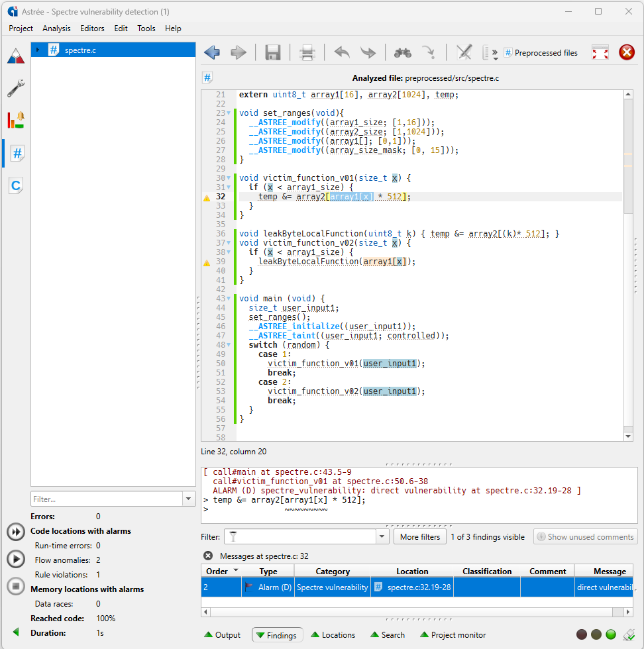This screenshot has height=649, width=644.
Task: Click the dark red status indicator
Action: click(582, 634)
